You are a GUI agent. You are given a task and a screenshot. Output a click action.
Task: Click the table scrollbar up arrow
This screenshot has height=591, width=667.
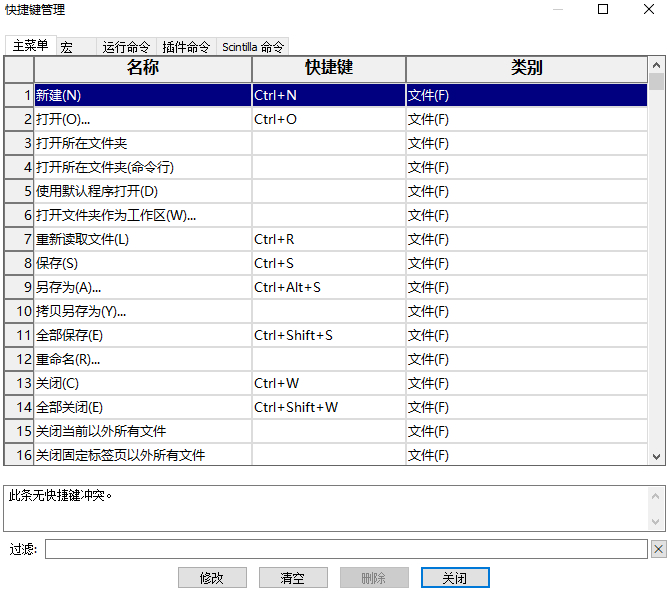pyautogui.click(x=656, y=65)
